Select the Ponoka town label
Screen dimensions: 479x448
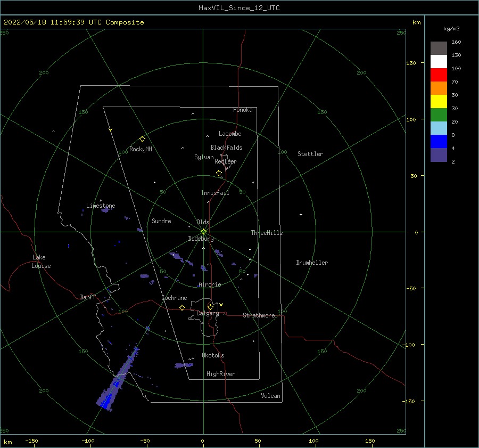point(243,110)
